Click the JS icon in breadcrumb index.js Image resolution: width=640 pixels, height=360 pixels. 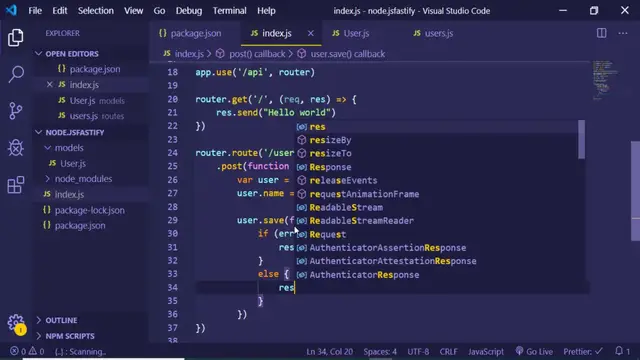pos(167,53)
